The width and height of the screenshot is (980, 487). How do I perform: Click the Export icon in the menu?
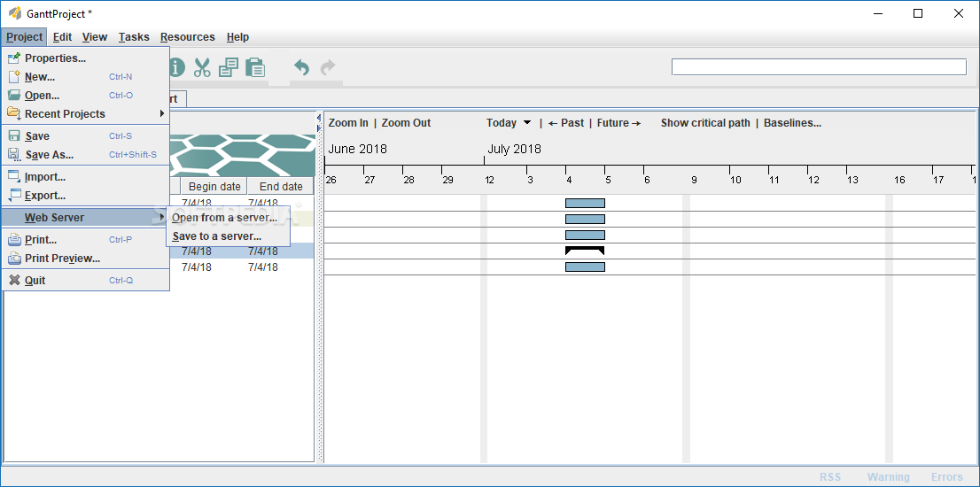point(14,196)
